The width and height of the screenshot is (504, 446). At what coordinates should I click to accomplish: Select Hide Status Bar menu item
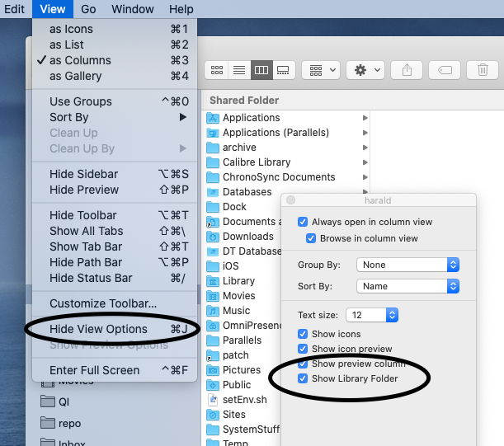coord(115,279)
